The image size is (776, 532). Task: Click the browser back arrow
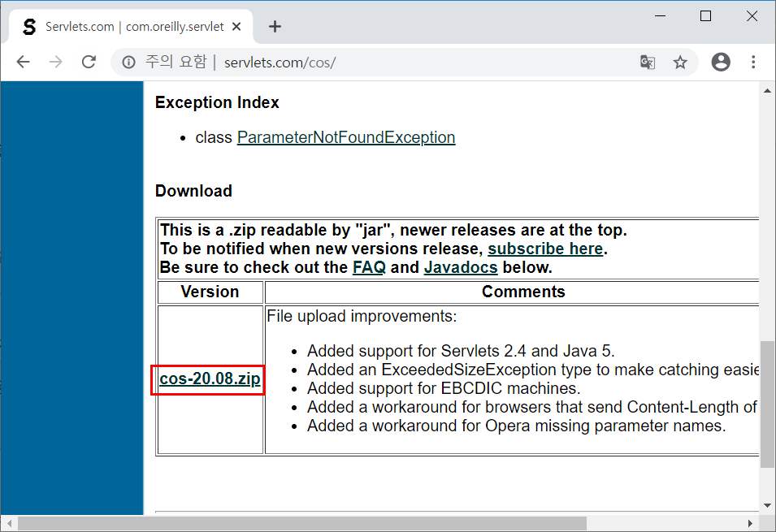tap(24, 62)
